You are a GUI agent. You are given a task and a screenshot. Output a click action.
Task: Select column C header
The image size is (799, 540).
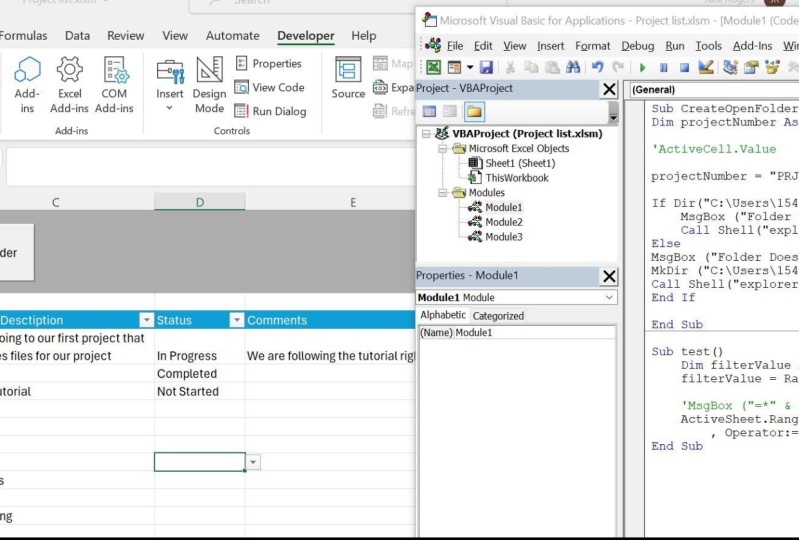(56, 202)
